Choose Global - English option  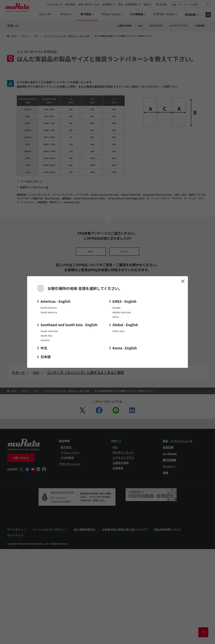click(x=125, y=325)
